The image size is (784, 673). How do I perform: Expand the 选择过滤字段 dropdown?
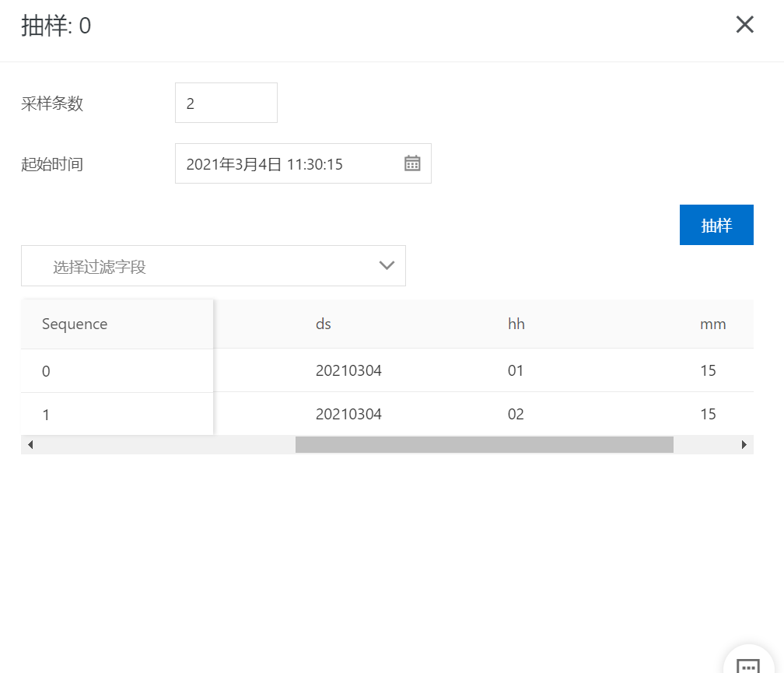[213, 266]
